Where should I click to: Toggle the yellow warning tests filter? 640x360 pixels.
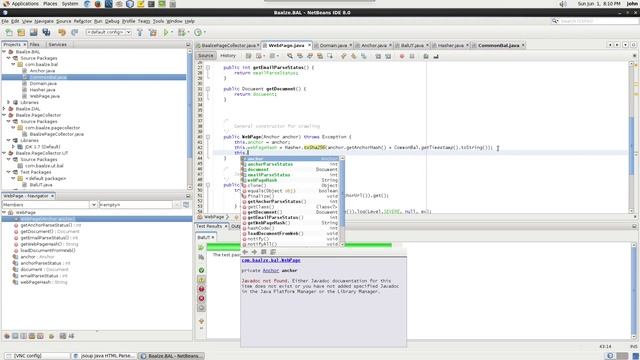pyautogui.click(x=201, y=280)
